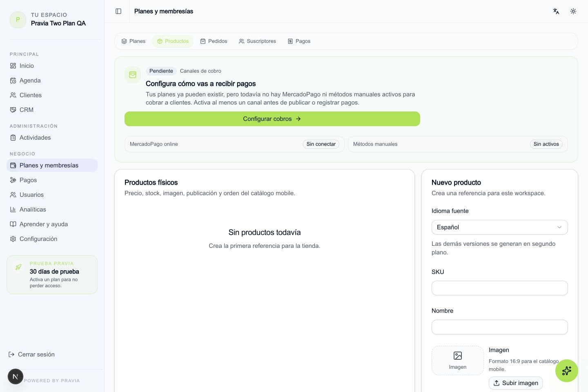Click the Pendiente status badge
The height and width of the screenshot is (392, 588).
(x=161, y=71)
